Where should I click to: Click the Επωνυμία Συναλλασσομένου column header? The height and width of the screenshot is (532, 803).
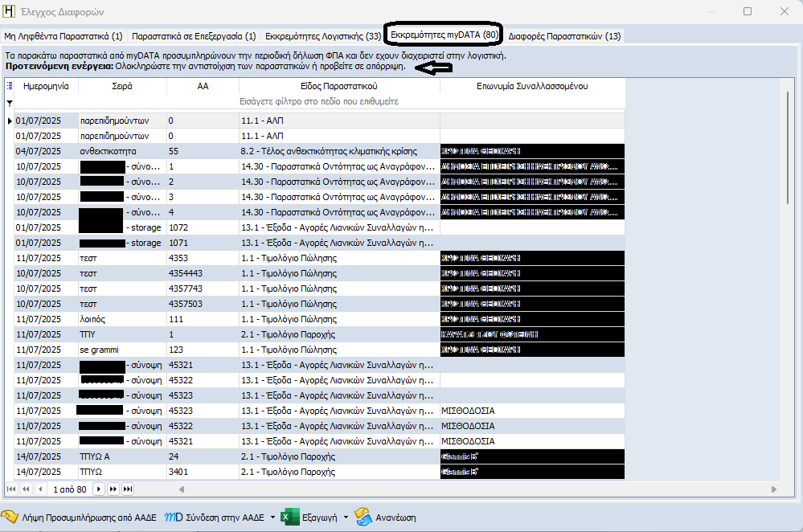coord(532,86)
